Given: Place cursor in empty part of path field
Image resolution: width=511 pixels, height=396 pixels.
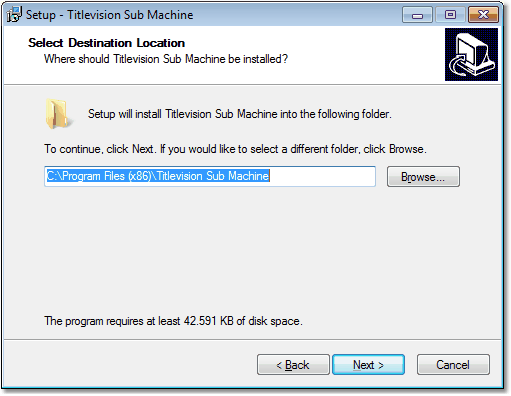Looking at the screenshot, I should tap(322, 176).
